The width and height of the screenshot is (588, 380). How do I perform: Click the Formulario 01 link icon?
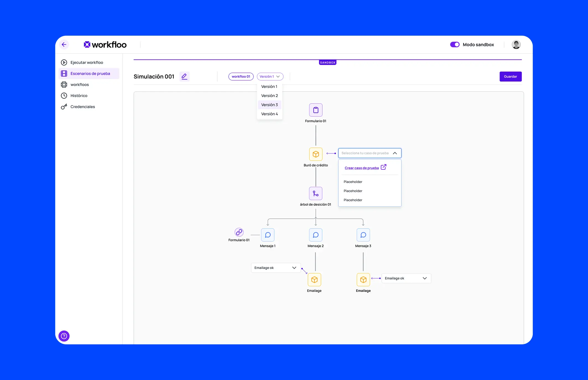(239, 232)
